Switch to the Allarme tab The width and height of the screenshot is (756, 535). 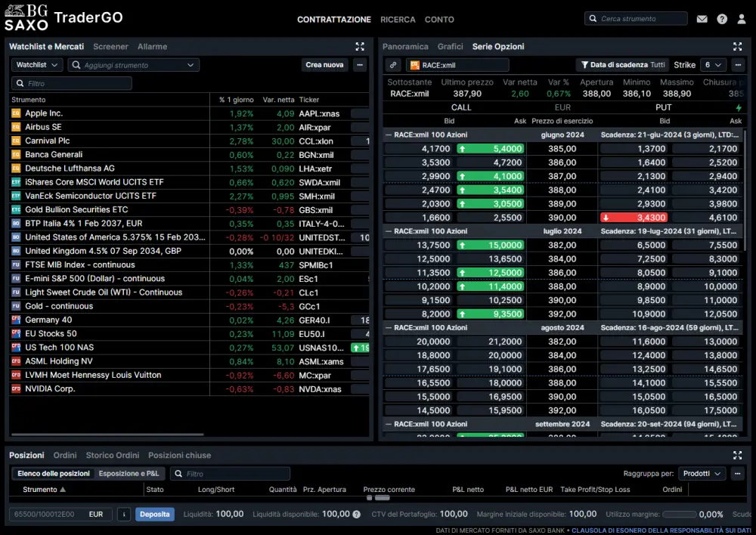(152, 46)
